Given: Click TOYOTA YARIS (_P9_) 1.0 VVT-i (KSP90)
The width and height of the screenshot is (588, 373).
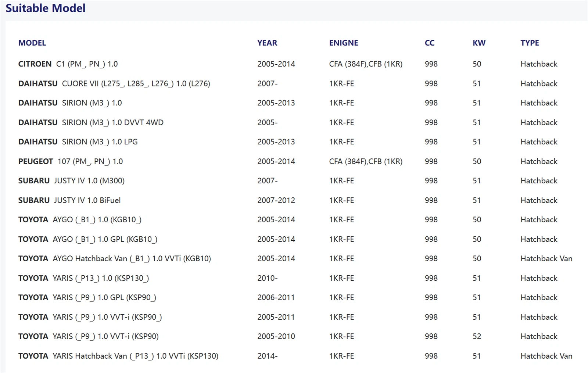Looking at the screenshot, I should [89, 336].
